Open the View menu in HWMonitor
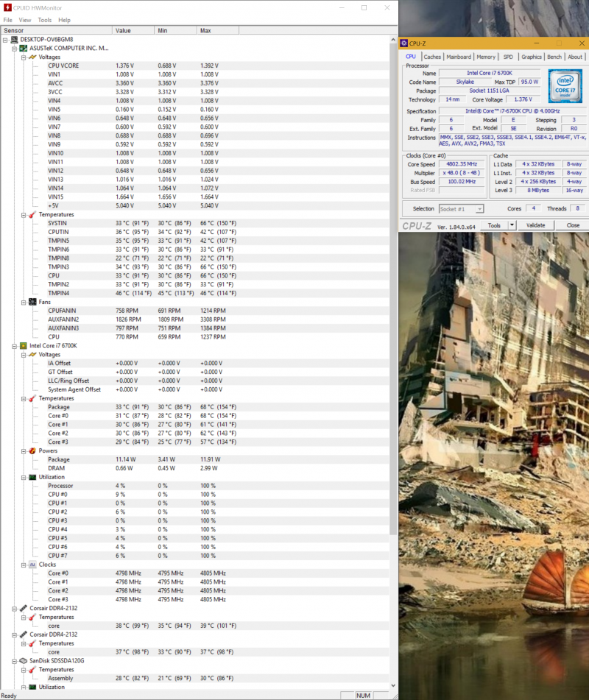This screenshot has height=700, width=589. point(25,20)
